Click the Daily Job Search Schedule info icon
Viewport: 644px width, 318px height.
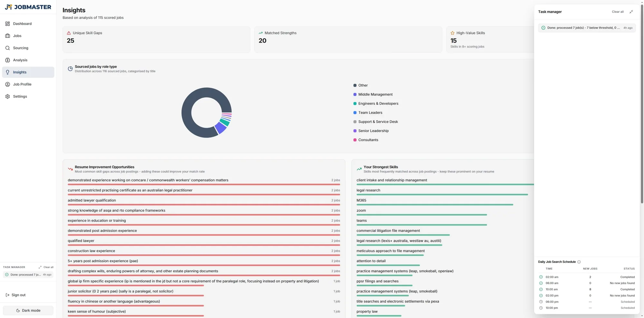click(x=579, y=262)
